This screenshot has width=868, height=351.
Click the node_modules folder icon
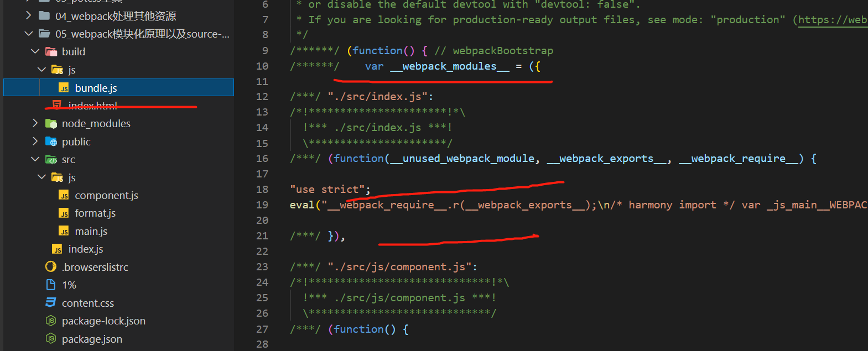[x=51, y=123]
